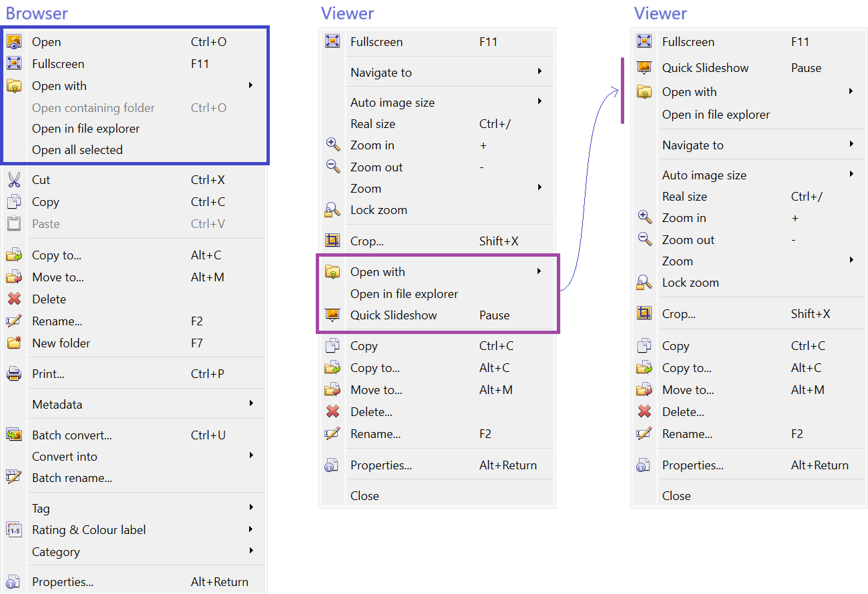The image size is (868, 594).
Task: Click the Zoom in magnifier in right Viewer menu
Action: [644, 217]
